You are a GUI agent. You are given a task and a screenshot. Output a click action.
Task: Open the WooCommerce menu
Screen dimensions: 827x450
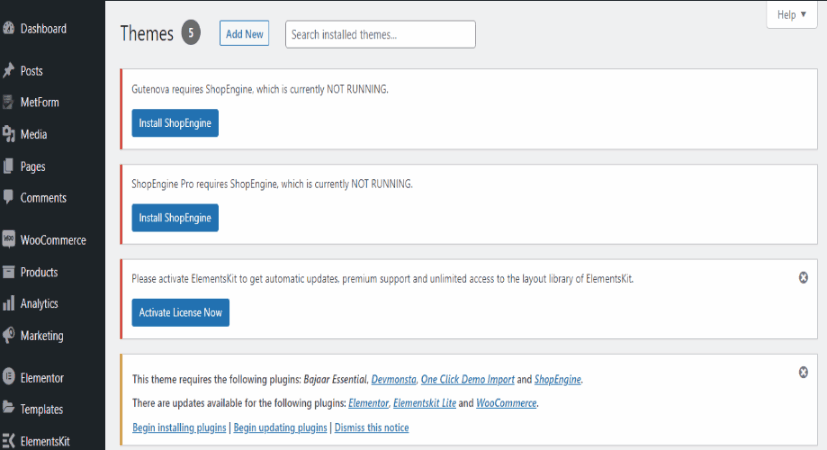click(53, 240)
